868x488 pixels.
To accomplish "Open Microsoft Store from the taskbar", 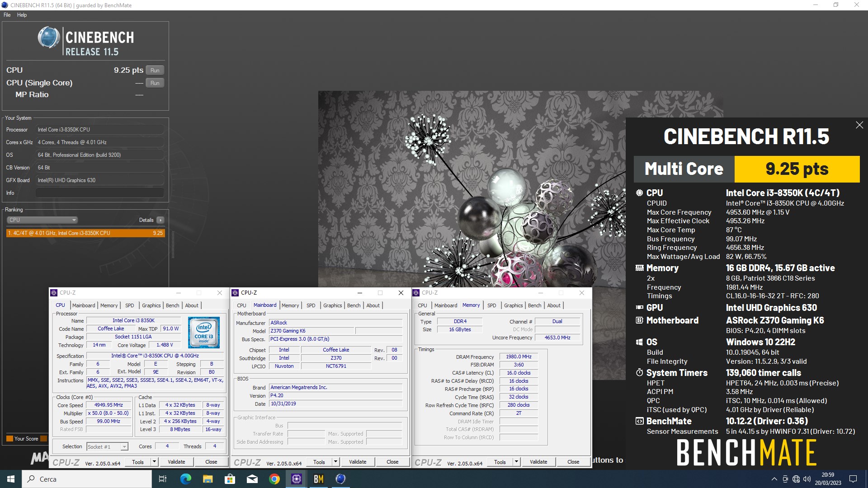I will [230, 479].
